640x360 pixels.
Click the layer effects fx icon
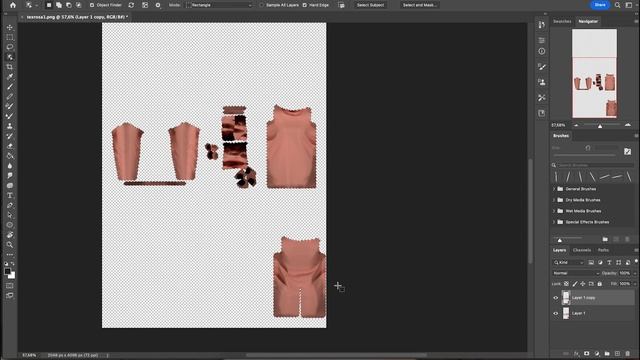(x=576, y=353)
